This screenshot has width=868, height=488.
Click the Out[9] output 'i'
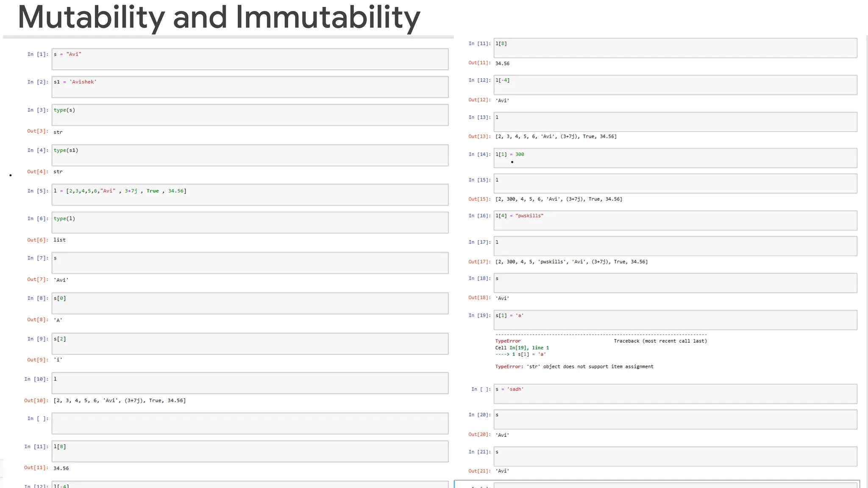(58, 360)
